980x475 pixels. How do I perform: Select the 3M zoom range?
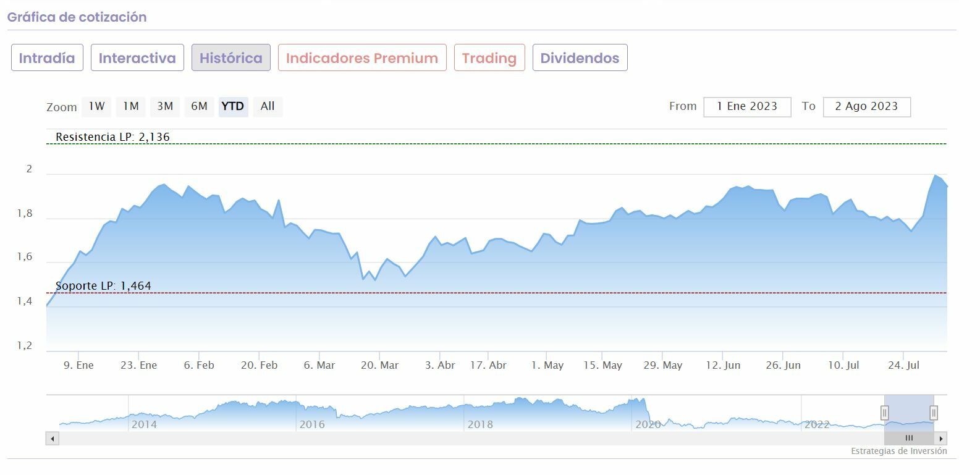165,106
